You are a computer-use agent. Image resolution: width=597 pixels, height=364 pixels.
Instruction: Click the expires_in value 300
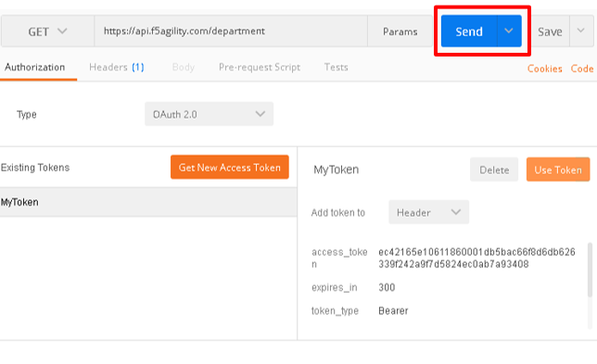coord(387,287)
